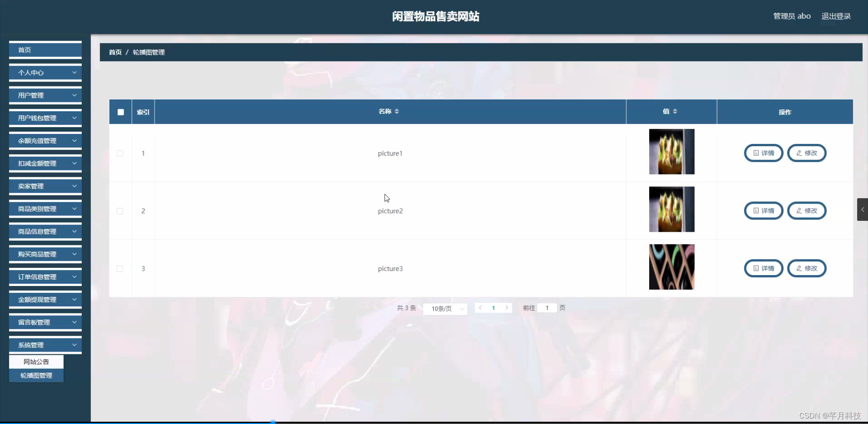Click the next page arrow in pagination
Screen dimensions: 868x424
(x=507, y=308)
